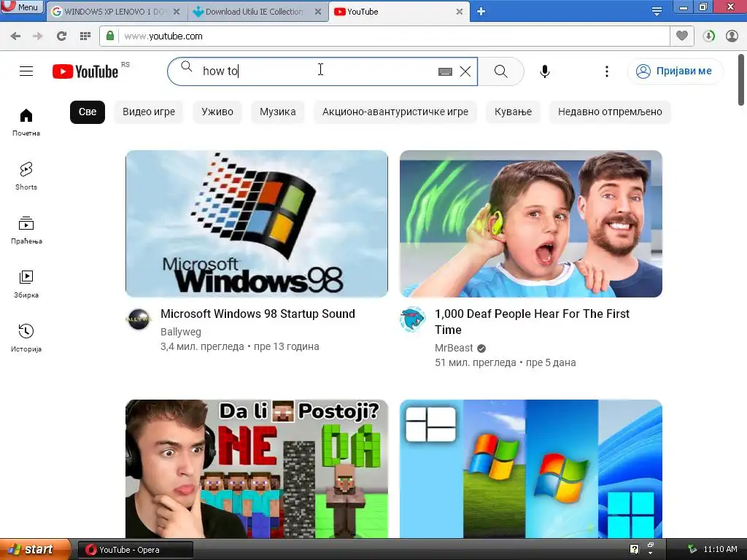This screenshot has height=560, width=747.
Task: Click the MrBeast channel avatar
Action: tap(413, 319)
